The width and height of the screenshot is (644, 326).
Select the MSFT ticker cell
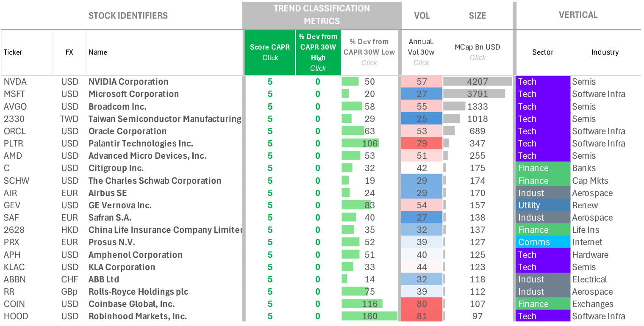(15, 94)
